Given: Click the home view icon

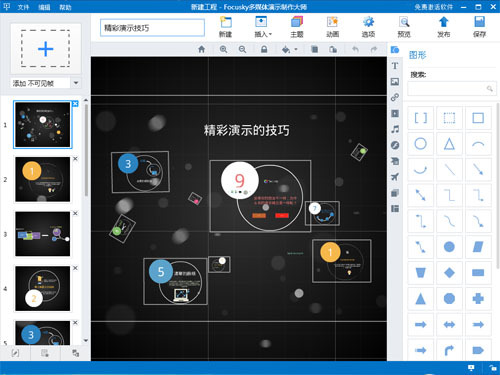Looking at the screenshot, I should point(201,49).
